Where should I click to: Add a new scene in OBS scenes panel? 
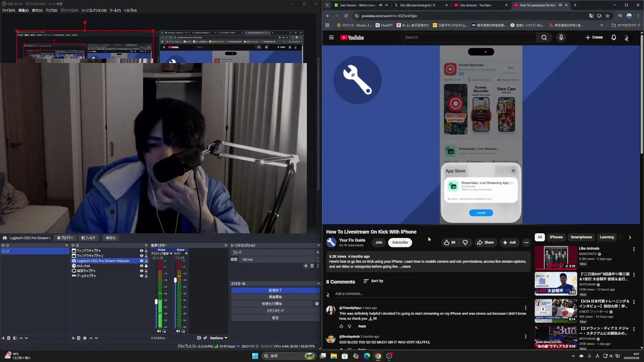3,338
